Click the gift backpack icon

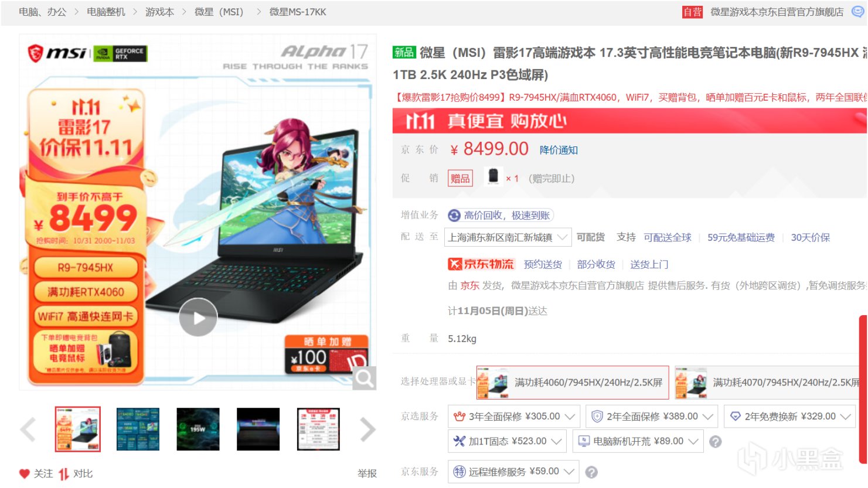click(x=493, y=176)
